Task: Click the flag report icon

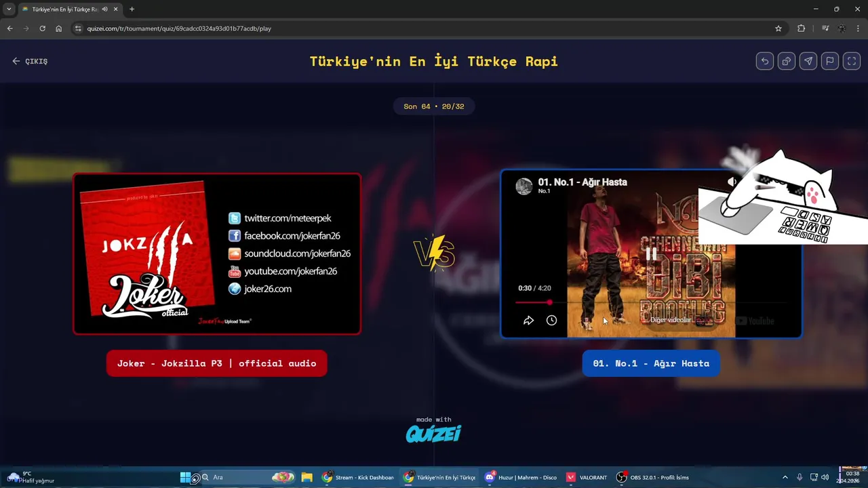Action: pyautogui.click(x=830, y=61)
